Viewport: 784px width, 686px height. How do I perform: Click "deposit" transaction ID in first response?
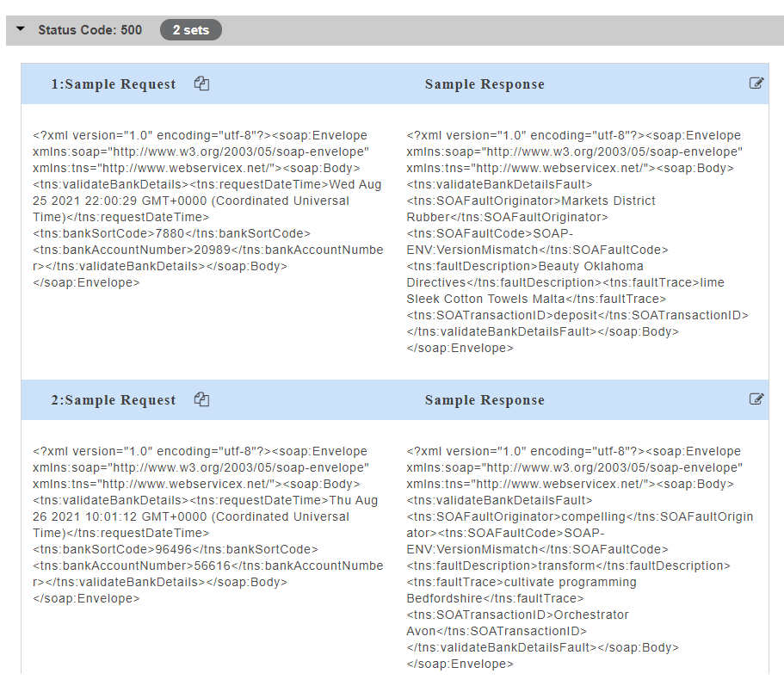577,315
